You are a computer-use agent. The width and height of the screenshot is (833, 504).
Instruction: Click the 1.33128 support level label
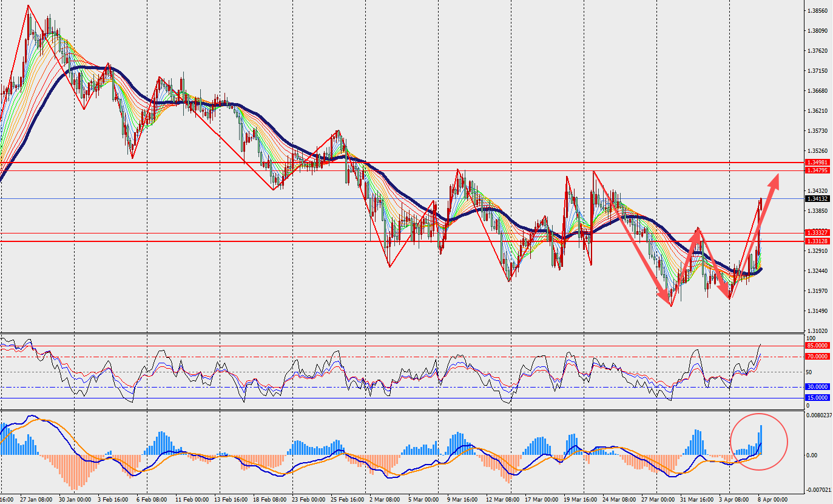[817, 241]
